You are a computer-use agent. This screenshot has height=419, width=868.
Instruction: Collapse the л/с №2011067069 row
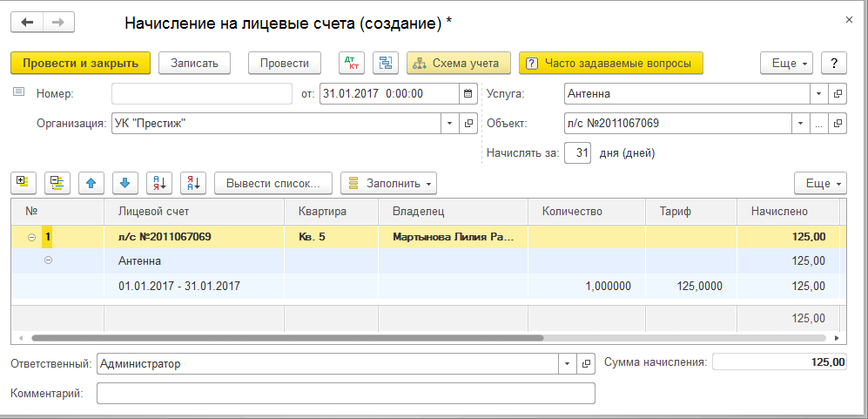coord(32,237)
